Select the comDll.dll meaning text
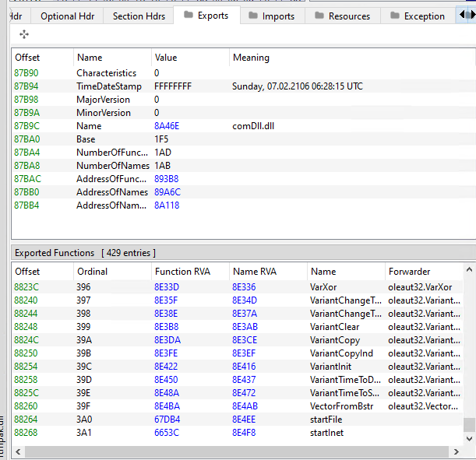Screen dimensions: 476x460 pos(253,126)
